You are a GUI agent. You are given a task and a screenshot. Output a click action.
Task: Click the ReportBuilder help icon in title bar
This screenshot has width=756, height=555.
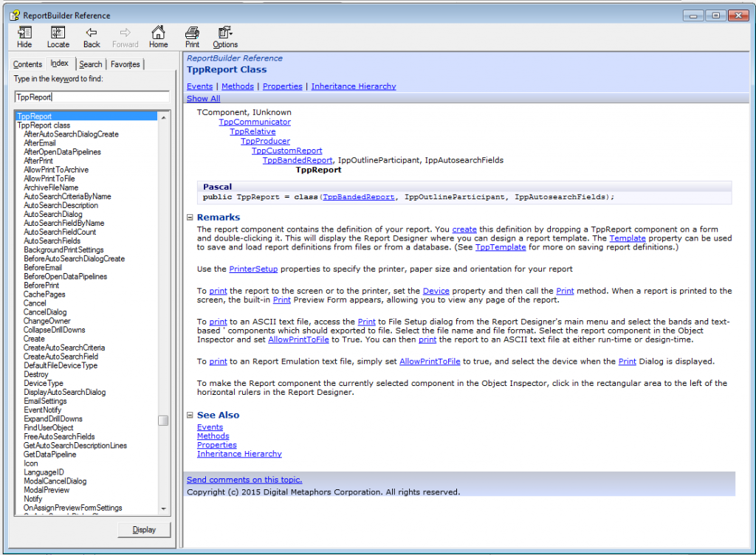click(14, 15)
